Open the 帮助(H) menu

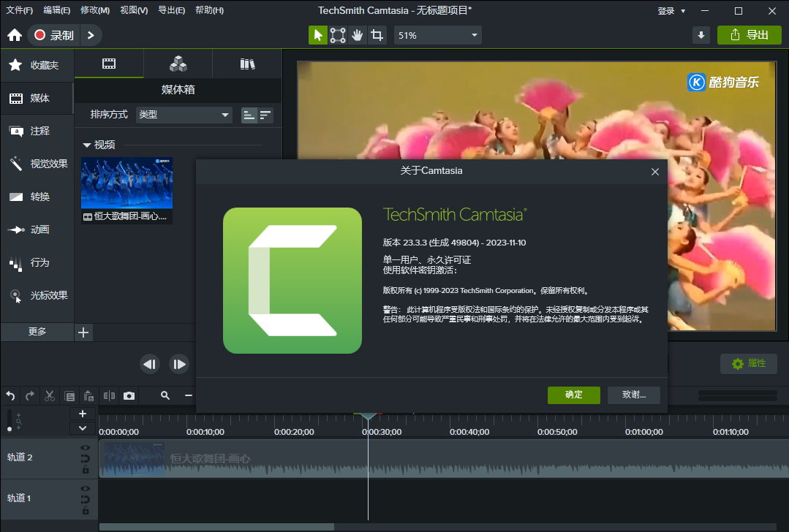point(209,10)
